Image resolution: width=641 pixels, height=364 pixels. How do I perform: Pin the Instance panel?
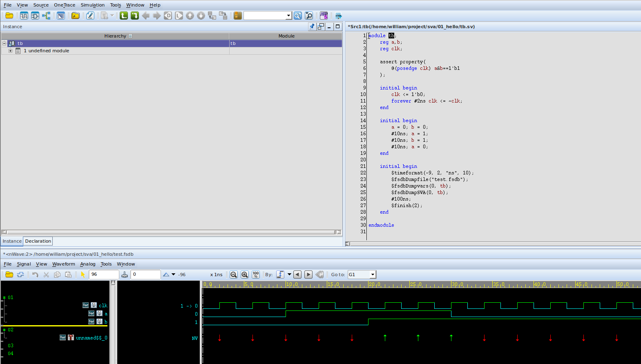tap(312, 27)
